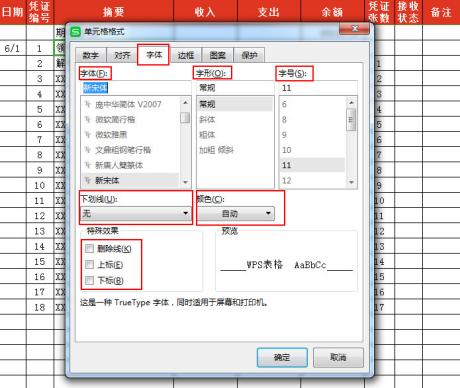
Task: Choose 加粗 倾斜 style
Action: coord(235,150)
